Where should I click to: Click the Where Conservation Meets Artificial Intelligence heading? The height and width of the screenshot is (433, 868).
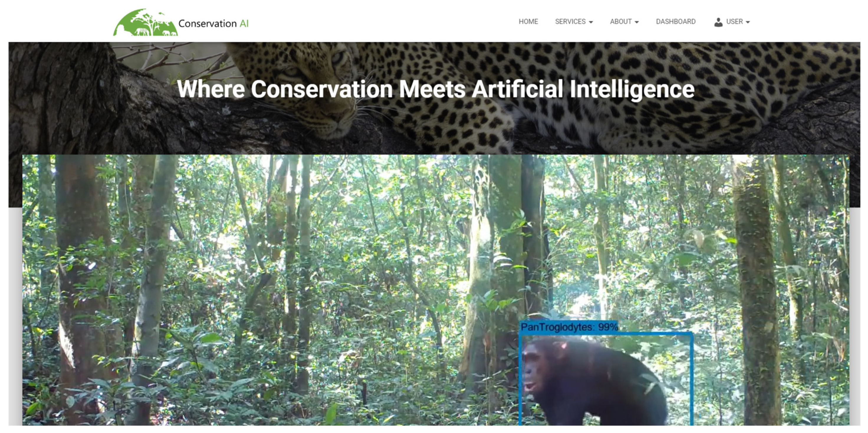[436, 89]
